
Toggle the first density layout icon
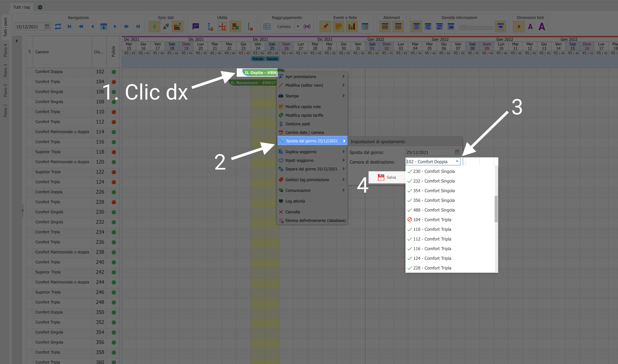[416, 26]
